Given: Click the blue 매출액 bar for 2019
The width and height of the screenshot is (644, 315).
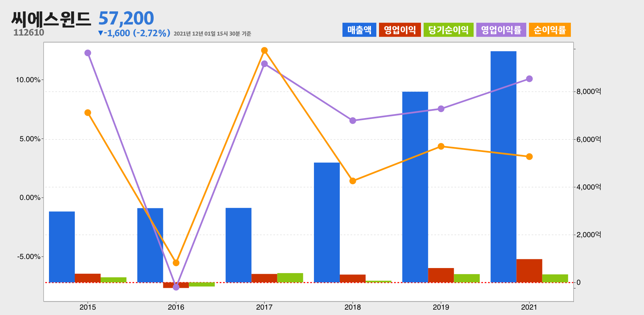Looking at the screenshot, I should tap(415, 187).
